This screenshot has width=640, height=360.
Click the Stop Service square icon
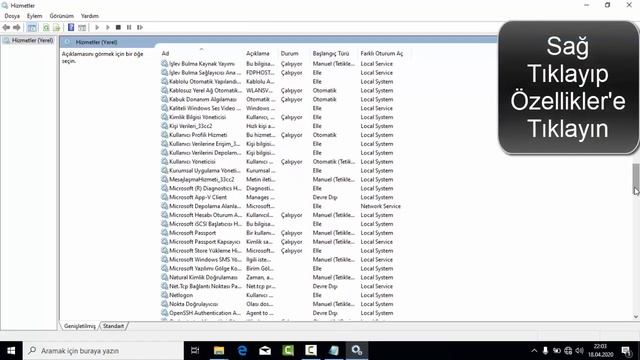pos(118,27)
